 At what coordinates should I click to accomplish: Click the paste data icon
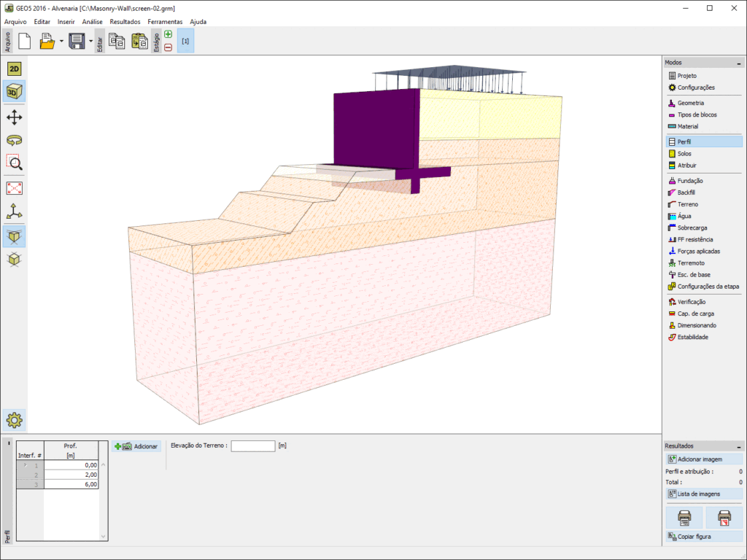pos(139,41)
